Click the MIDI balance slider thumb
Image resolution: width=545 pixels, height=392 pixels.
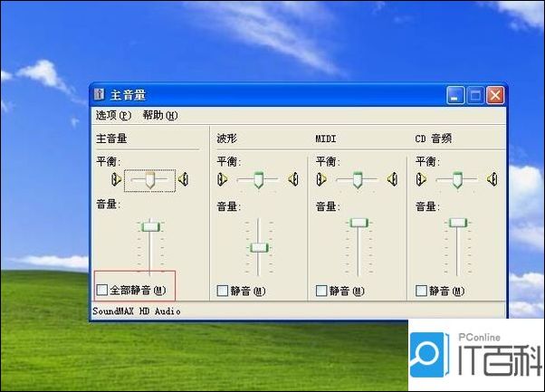click(358, 179)
